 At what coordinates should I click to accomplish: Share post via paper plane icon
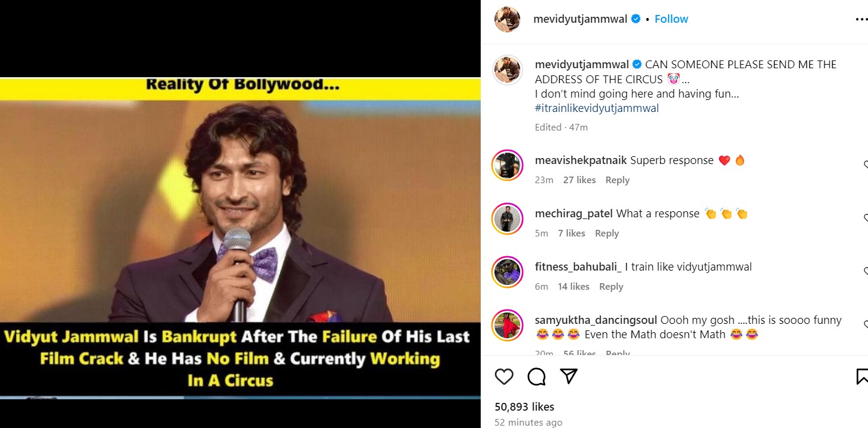tap(568, 377)
